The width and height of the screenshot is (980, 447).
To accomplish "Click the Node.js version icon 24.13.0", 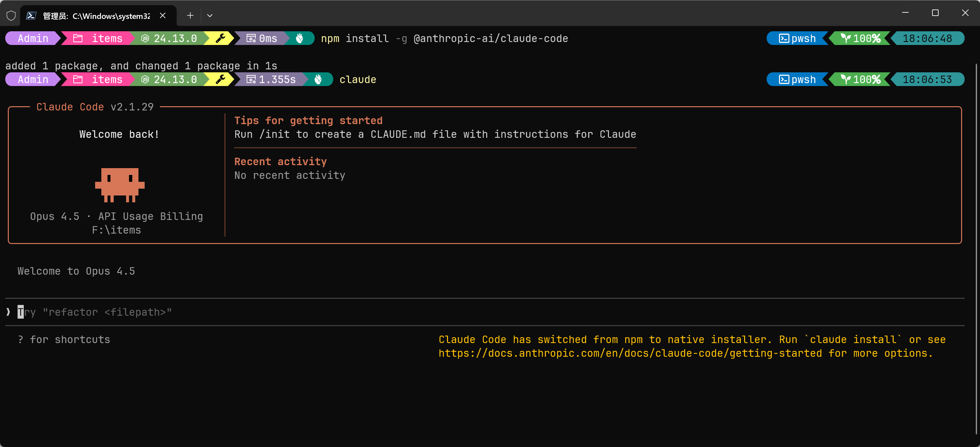I will tap(145, 38).
